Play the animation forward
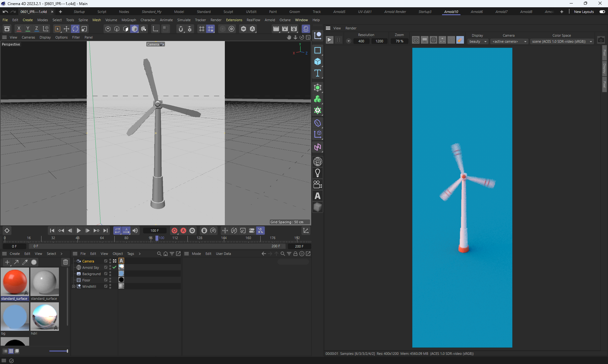Screen dimensions: 608x364 pyautogui.click(x=79, y=231)
